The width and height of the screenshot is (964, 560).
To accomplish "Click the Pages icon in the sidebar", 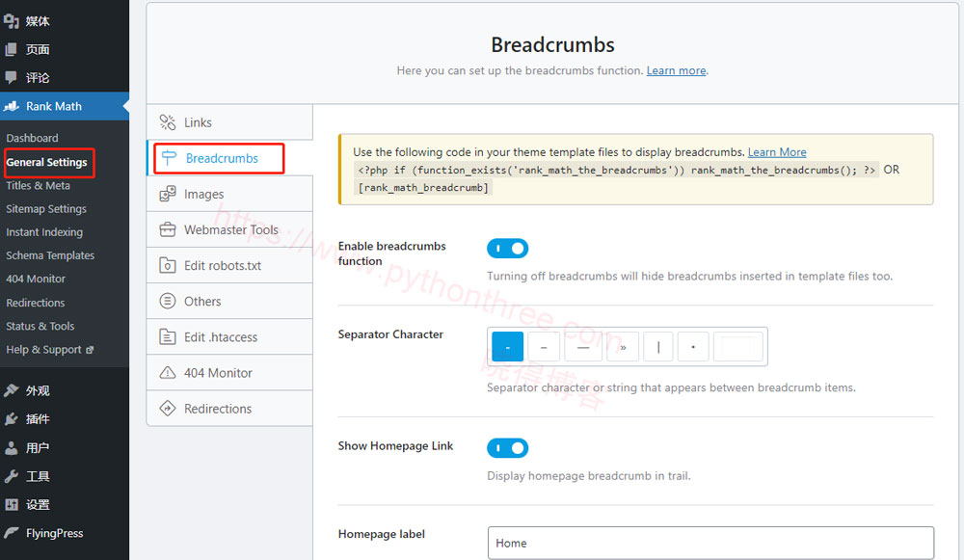I will [11, 50].
